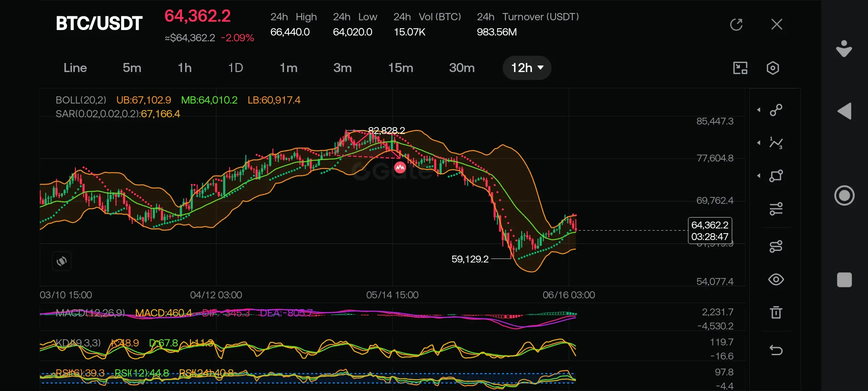Image resolution: width=868 pixels, height=391 pixels.
Task: Toggle drawings visibility eye icon
Action: coord(776,279)
